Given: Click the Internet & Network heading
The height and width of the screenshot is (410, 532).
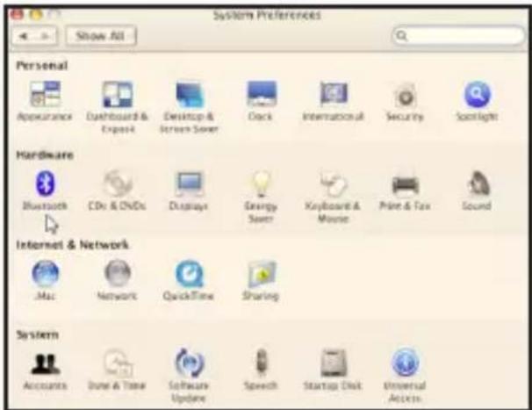Looking at the screenshot, I should tap(73, 245).
